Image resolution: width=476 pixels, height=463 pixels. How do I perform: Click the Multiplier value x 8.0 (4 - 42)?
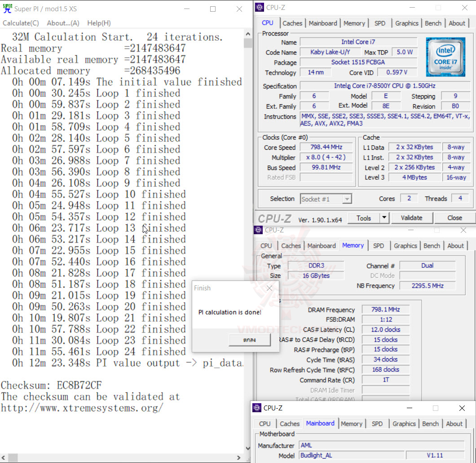point(326,157)
